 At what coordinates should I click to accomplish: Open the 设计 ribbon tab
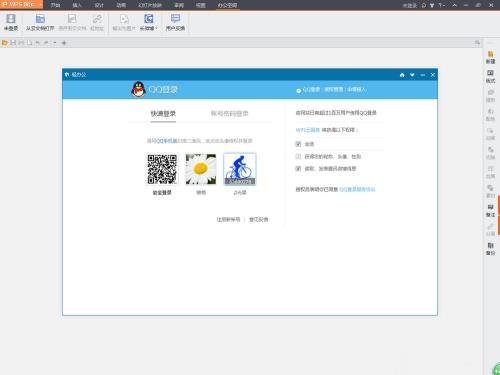point(99,5)
